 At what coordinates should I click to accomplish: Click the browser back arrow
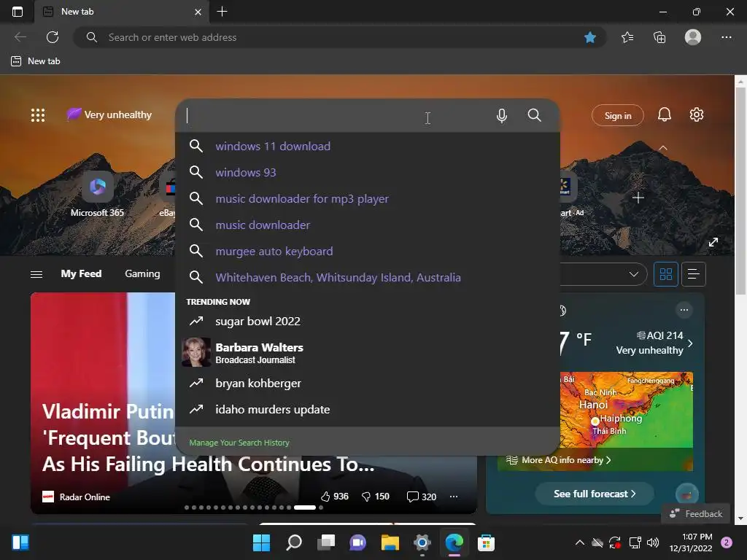point(20,37)
